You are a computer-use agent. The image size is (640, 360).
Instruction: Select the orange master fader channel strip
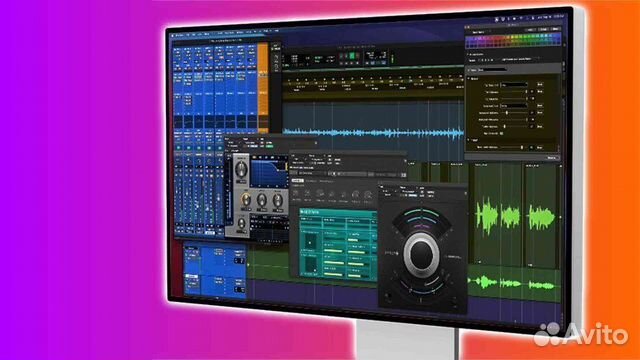[x=263, y=88]
